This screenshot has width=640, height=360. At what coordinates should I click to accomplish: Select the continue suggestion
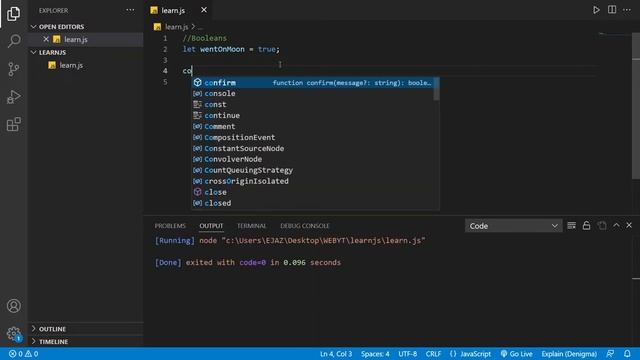click(x=313, y=116)
